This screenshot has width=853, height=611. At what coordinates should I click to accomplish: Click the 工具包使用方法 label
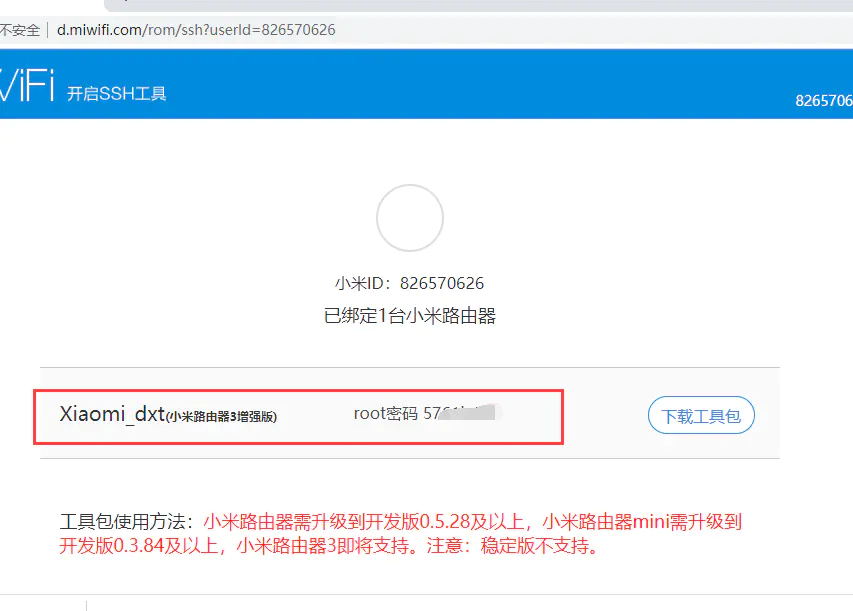pos(126,522)
